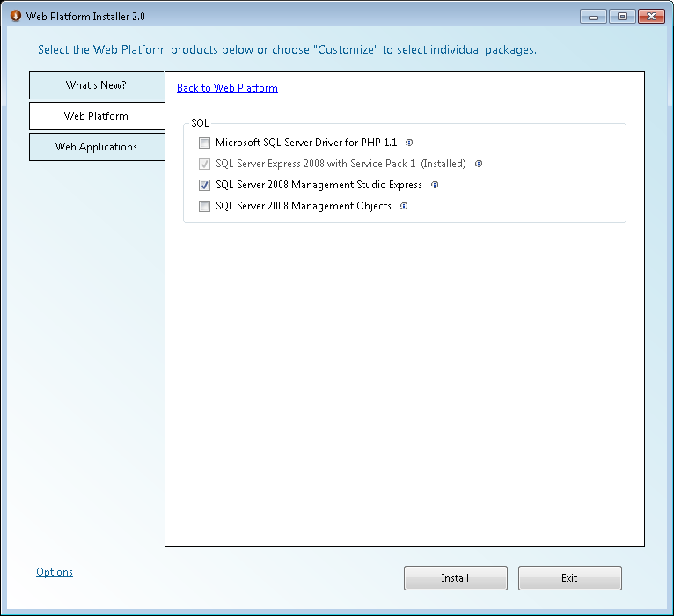The width and height of the screenshot is (674, 616).
Task: Open info icon for Management Studio Express
Action: (435, 185)
